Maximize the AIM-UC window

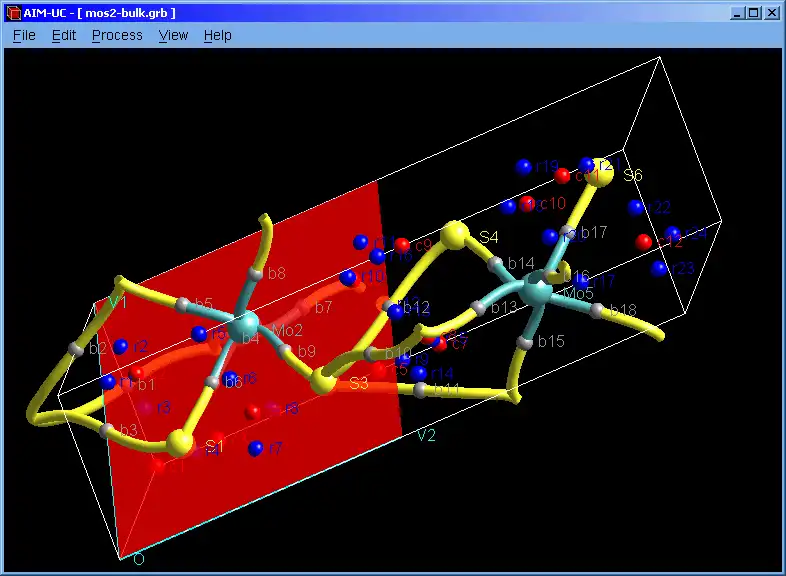pos(753,13)
